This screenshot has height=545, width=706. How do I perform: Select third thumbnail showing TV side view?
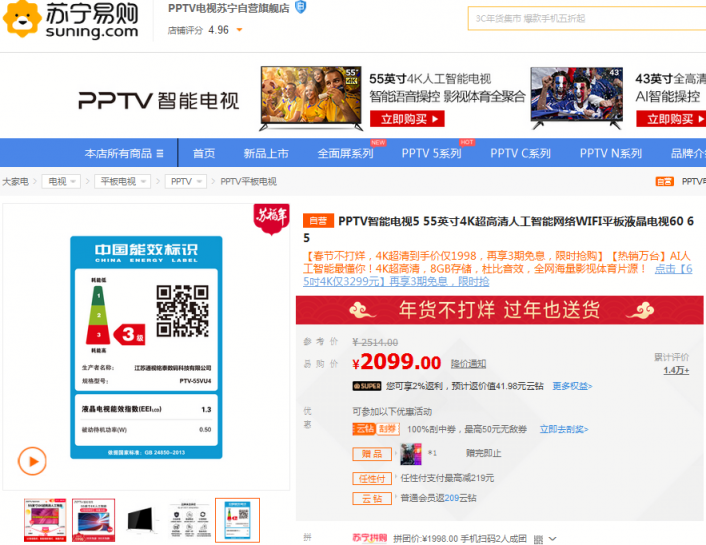point(142,520)
